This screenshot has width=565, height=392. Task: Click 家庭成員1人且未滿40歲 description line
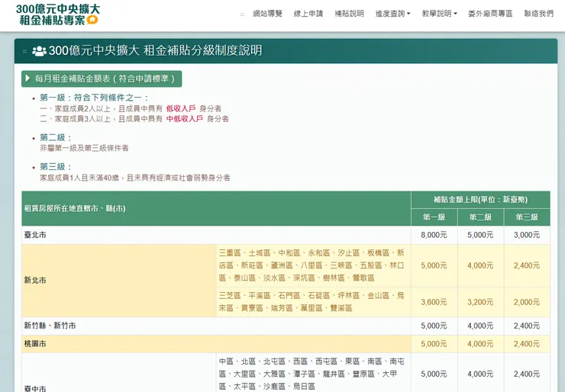135,178
